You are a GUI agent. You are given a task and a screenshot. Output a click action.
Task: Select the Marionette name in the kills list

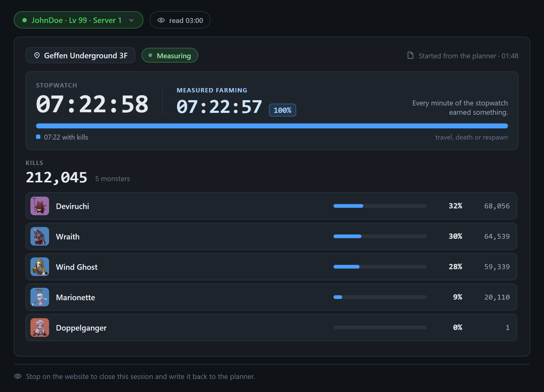point(75,297)
